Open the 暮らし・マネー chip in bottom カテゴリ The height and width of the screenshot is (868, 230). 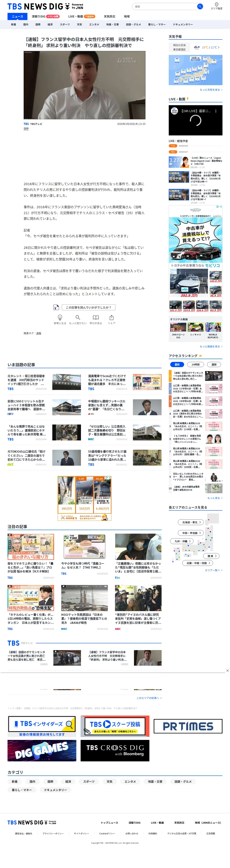21,790
